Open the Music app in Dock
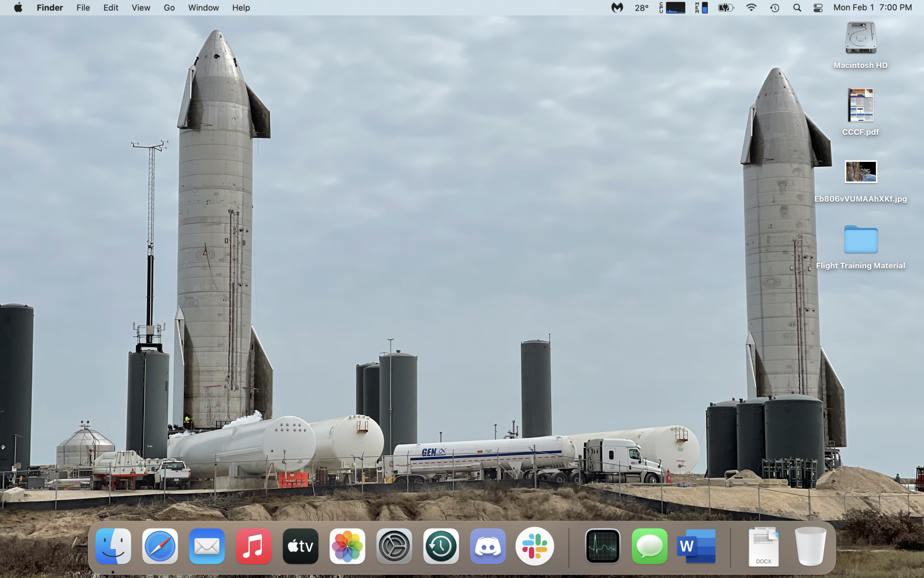 (x=253, y=547)
